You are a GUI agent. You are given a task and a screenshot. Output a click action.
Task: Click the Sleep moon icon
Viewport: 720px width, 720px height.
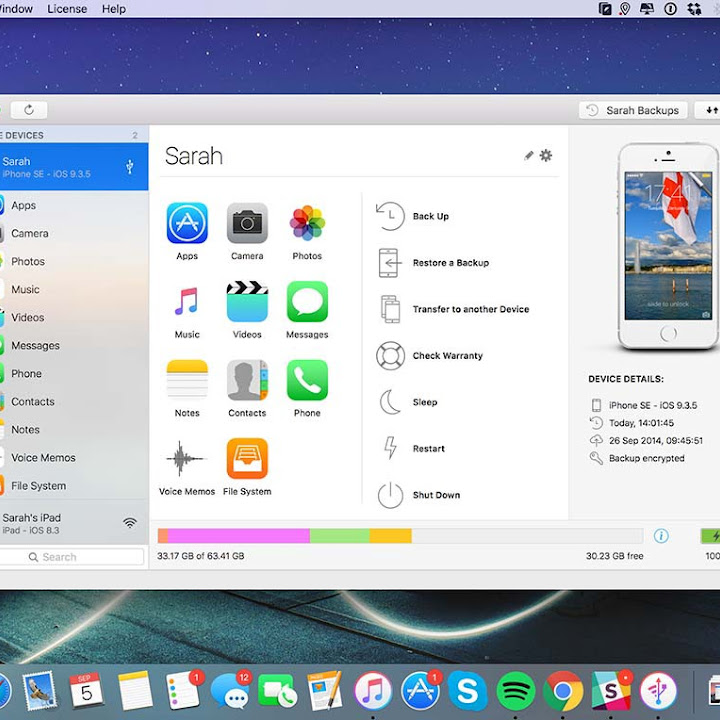coord(390,402)
